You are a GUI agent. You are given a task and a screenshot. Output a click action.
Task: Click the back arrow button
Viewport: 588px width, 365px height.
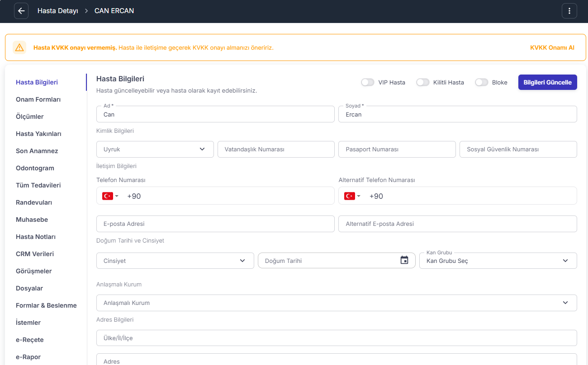pyautogui.click(x=21, y=11)
